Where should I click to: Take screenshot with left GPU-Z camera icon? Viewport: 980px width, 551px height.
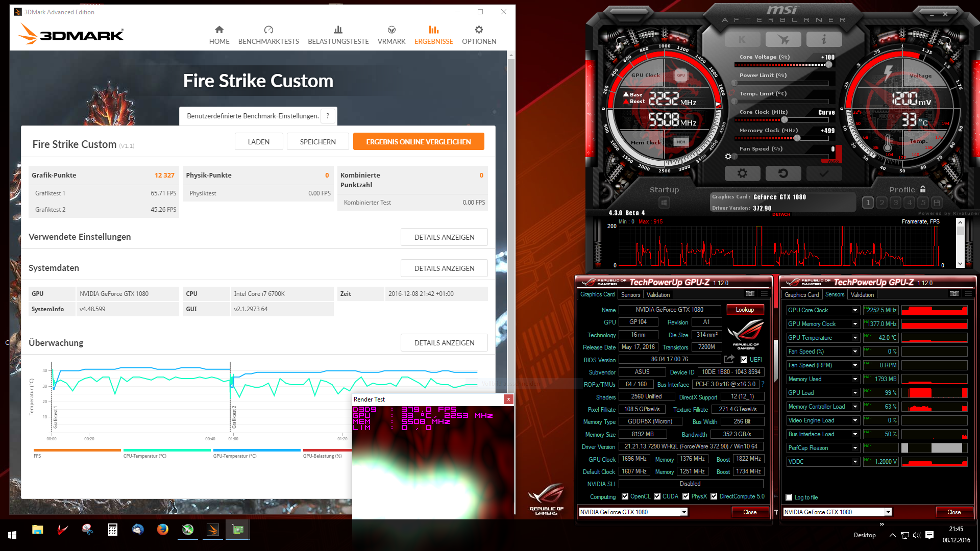tap(750, 293)
